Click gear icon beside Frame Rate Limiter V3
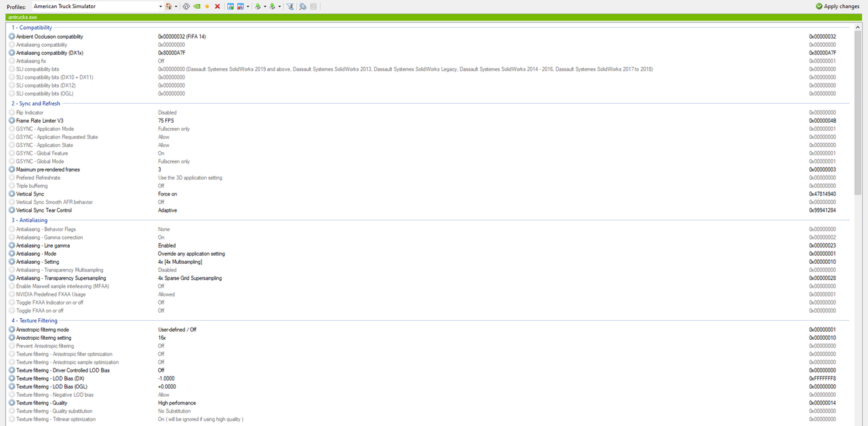 [12, 121]
